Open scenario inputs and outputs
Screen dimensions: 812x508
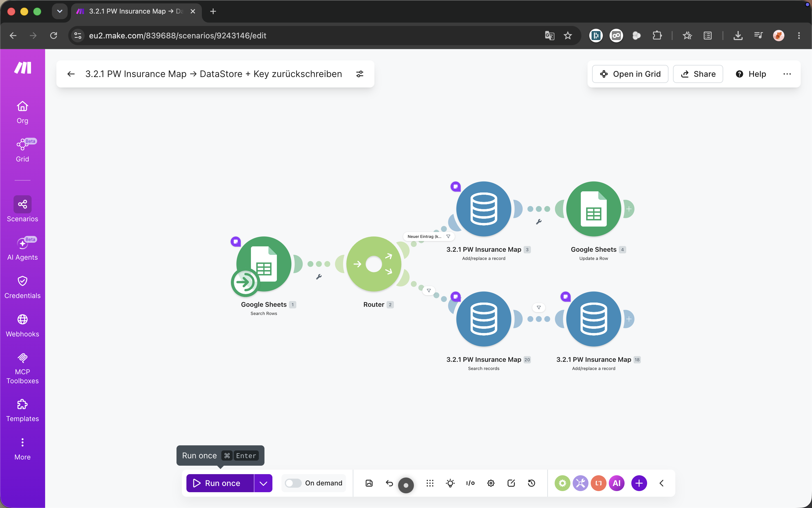[470, 483]
